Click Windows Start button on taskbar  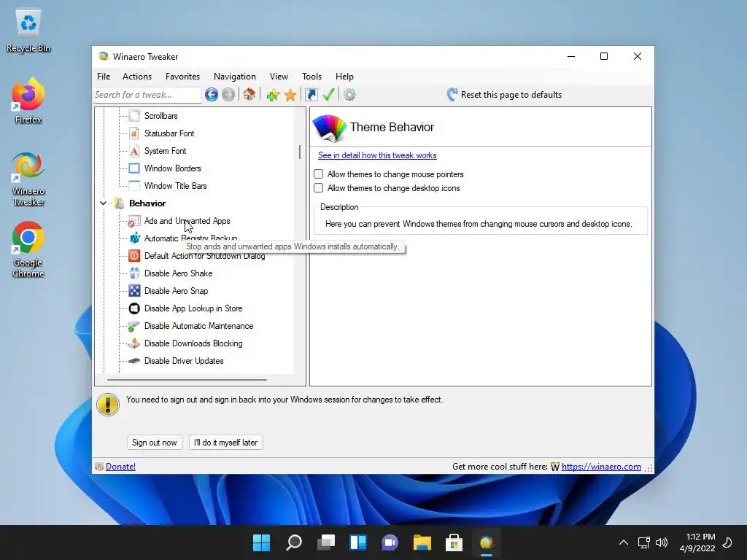point(261,542)
